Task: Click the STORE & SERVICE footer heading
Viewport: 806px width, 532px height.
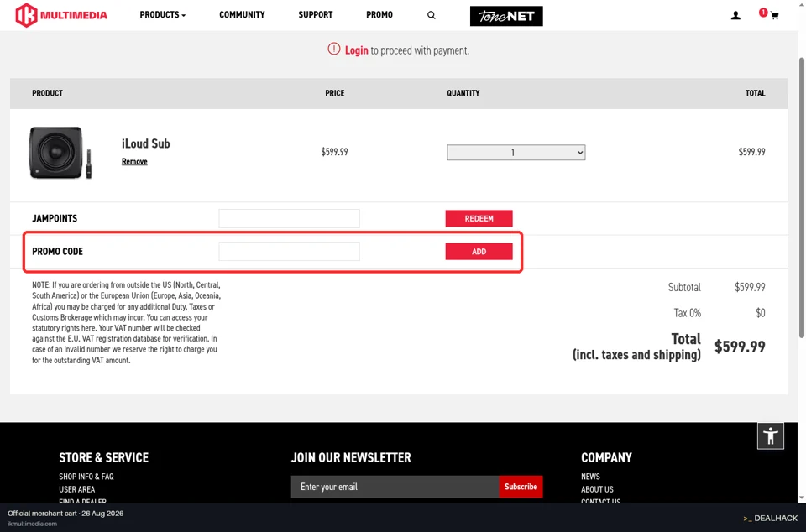Action: tap(104, 457)
